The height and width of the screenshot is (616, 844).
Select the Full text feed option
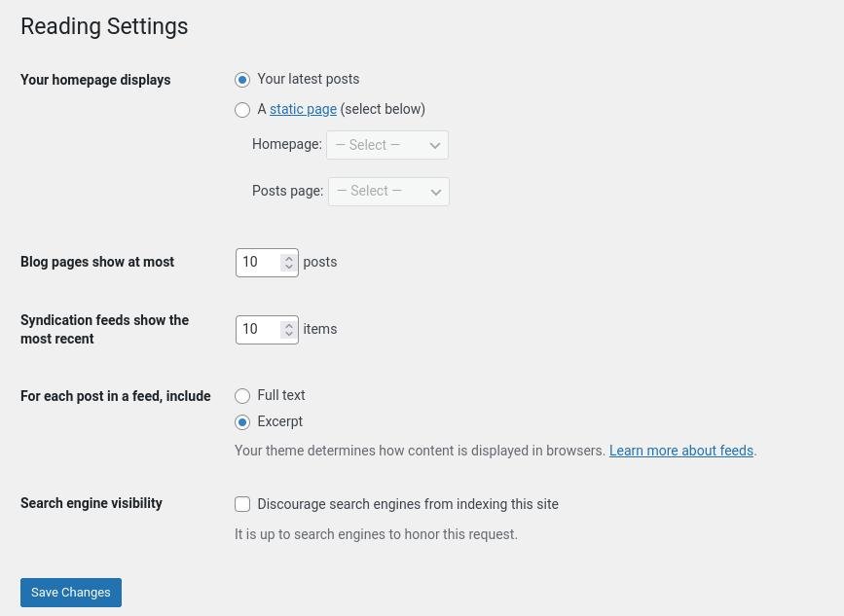click(x=242, y=396)
